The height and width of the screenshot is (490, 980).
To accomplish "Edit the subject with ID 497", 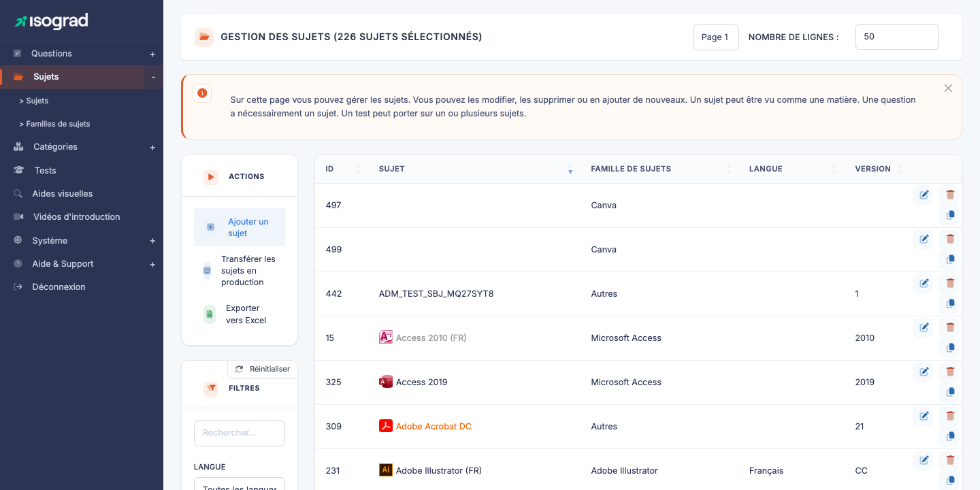I will click(924, 195).
